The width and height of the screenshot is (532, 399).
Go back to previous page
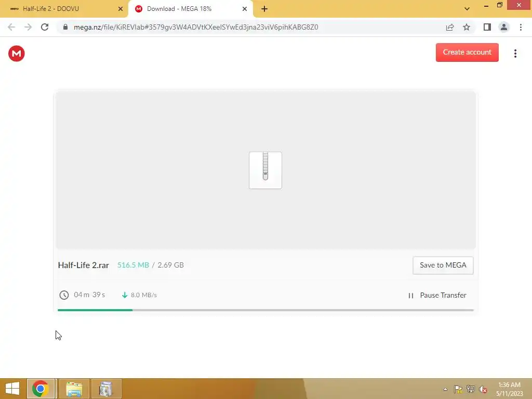click(11, 27)
